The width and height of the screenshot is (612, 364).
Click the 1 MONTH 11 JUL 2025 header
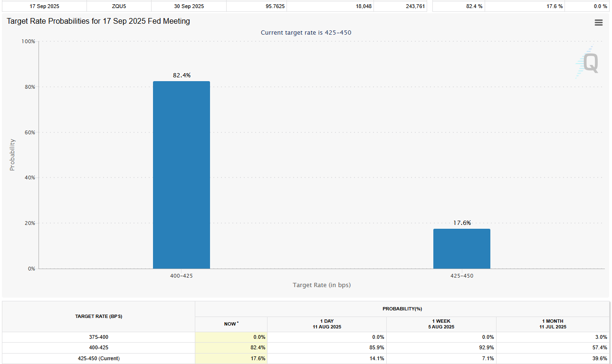coord(552,324)
